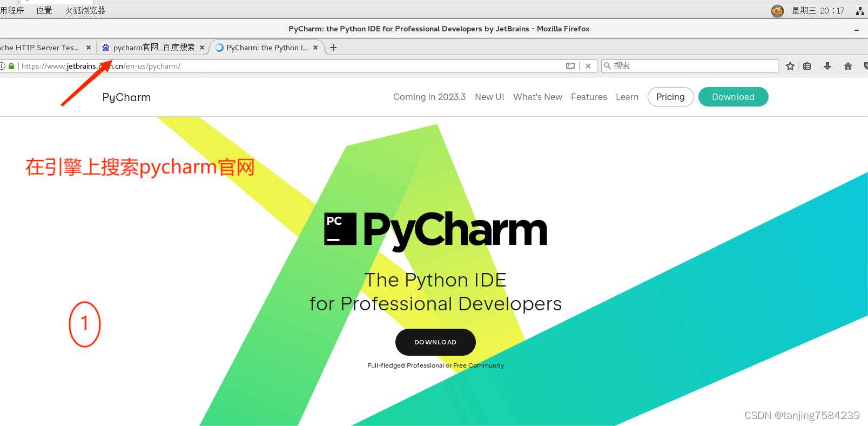Viewport: 868px width, 426px height.
Task: Click the search magnifier icon
Action: 608,66
